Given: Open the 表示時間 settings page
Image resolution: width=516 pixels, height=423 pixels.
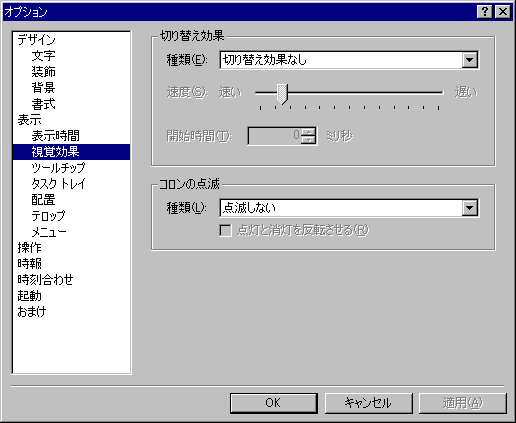Looking at the screenshot, I should tap(55, 136).
